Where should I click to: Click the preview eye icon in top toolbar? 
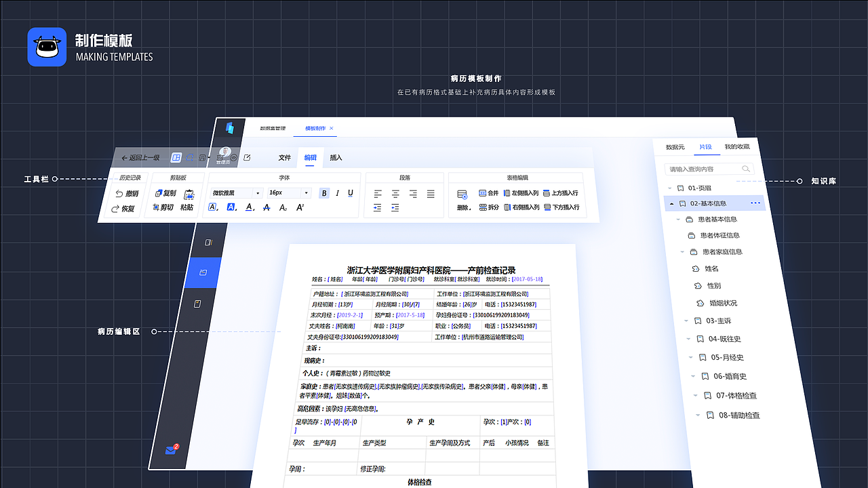click(234, 157)
